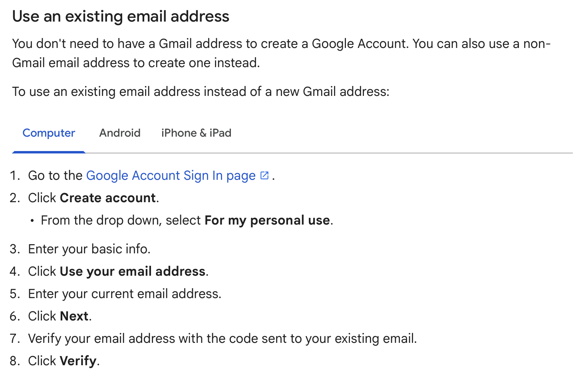588x386 pixels.
Task: Click the blue underline beneath the Computer tab
Action: click(49, 152)
